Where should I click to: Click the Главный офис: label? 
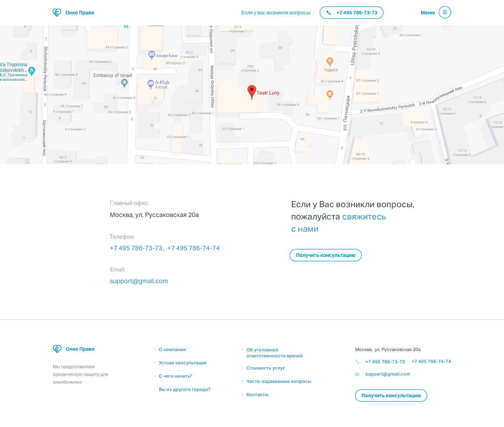tap(129, 203)
